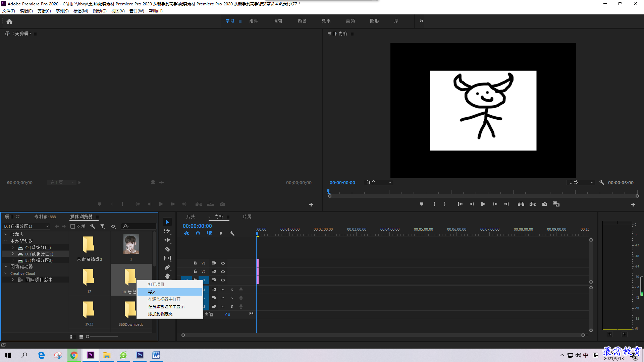The width and height of the screenshot is (644, 362).
Task: Open the 适合 zoom level dropdown
Action: pos(378,183)
